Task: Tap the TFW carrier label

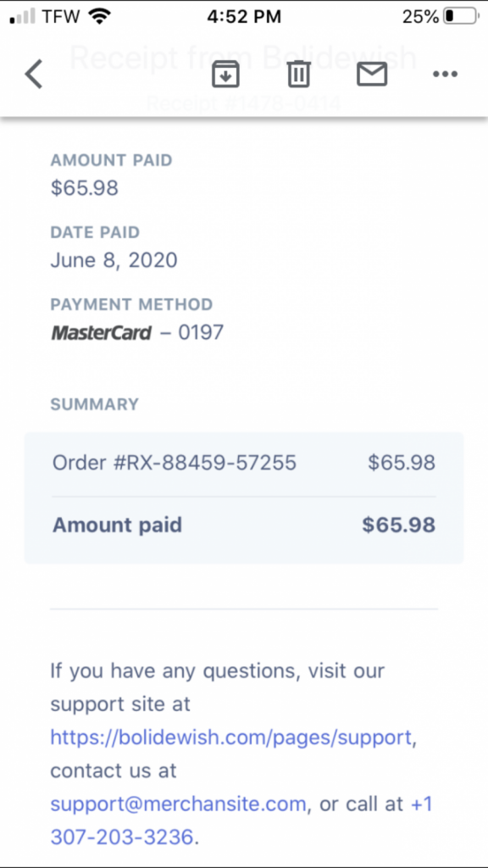Action: (61, 17)
